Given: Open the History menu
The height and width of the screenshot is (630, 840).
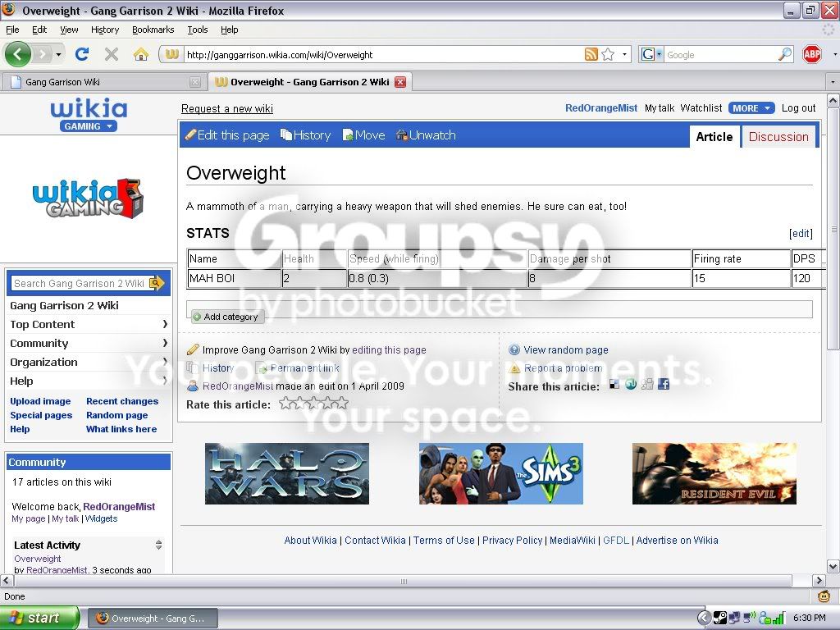Looking at the screenshot, I should 105,30.
